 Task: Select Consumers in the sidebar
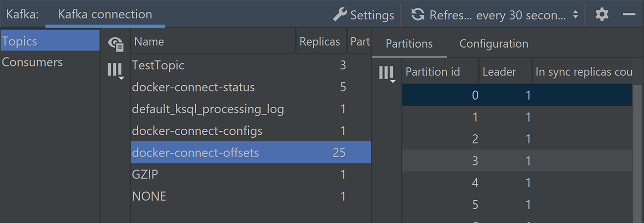pyautogui.click(x=50, y=62)
